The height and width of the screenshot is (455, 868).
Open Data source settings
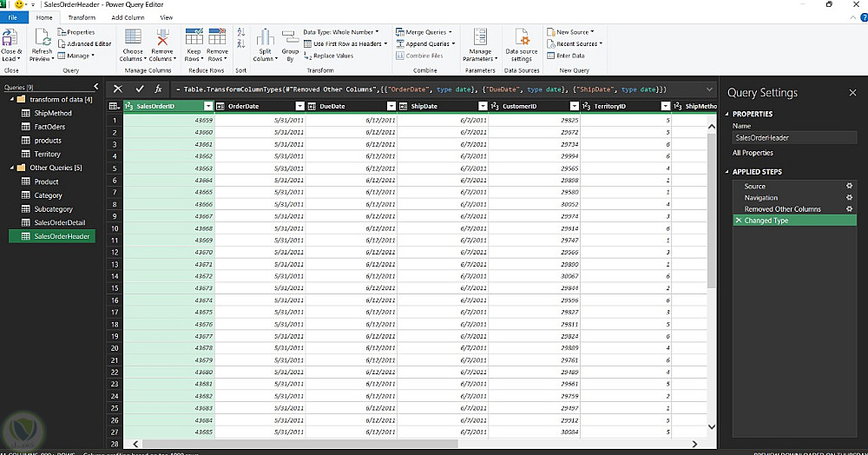tap(522, 45)
